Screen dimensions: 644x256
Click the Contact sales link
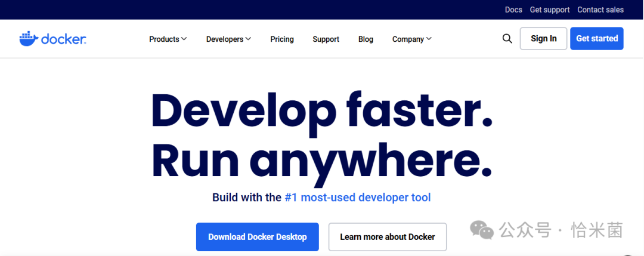(x=600, y=10)
